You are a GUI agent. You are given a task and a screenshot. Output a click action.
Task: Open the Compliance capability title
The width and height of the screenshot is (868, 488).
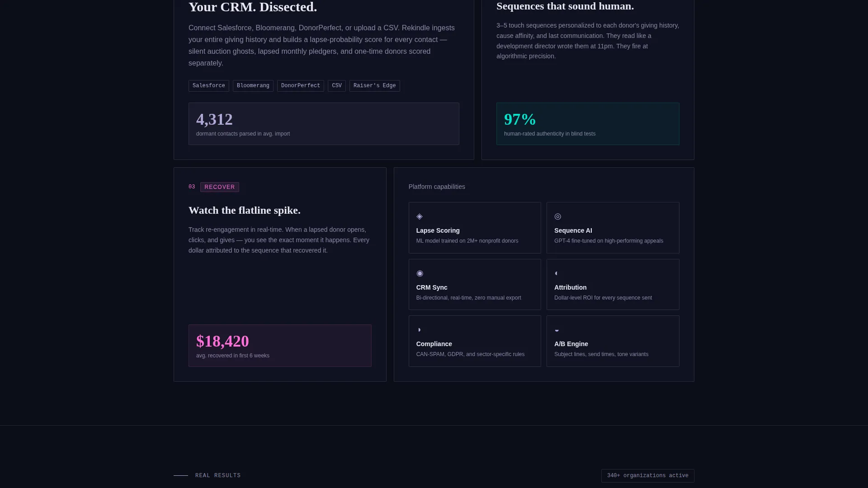tap(434, 344)
